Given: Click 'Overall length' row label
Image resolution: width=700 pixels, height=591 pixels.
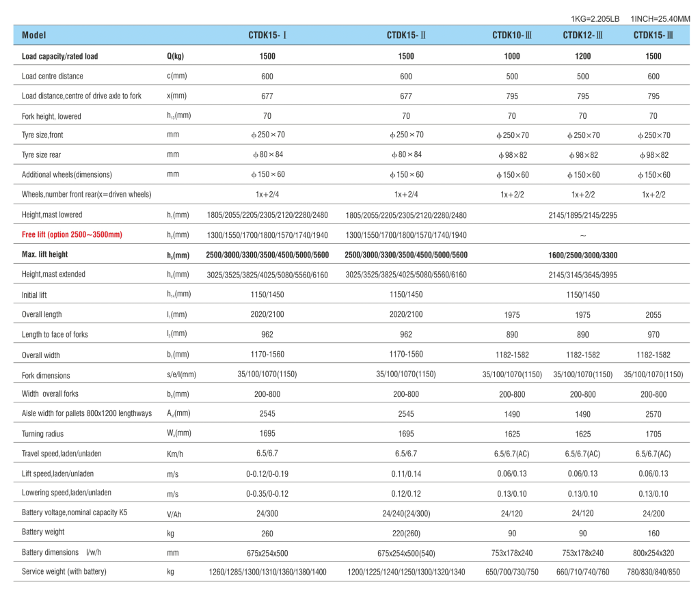Looking at the screenshot, I should [42, 314].
